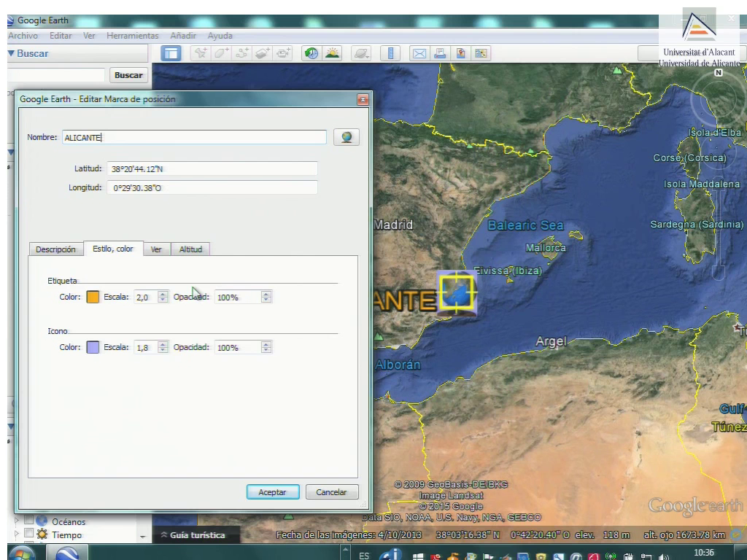Screen dimensions: 747x560
Task: Select the Add Image Overlay tool
Action: (263, 53)
